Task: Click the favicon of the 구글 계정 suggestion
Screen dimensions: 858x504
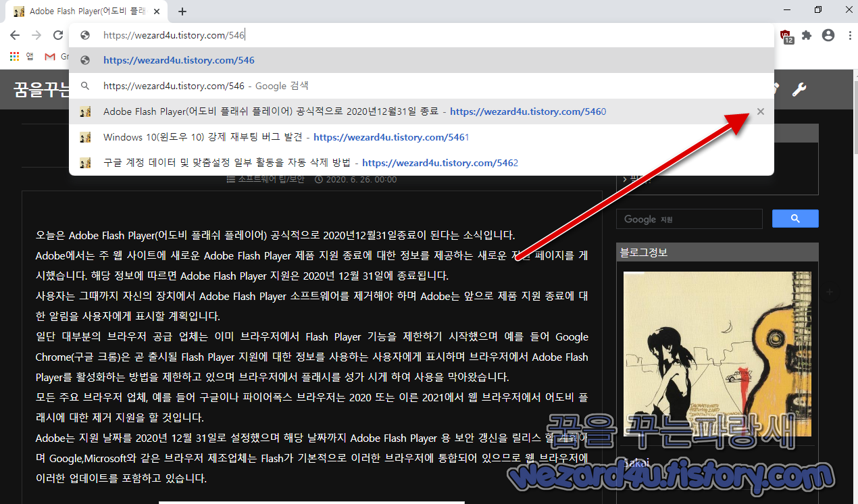Action: (85, 163)
